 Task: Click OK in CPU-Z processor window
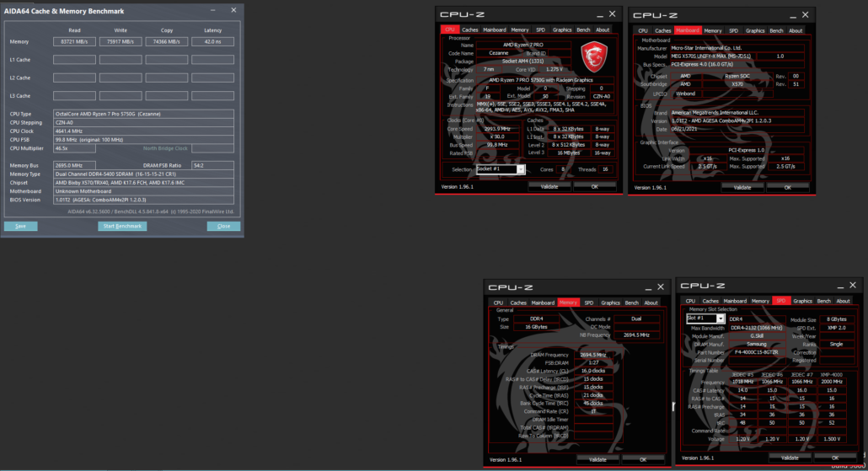pyautogui.click(x=594, y=186)
